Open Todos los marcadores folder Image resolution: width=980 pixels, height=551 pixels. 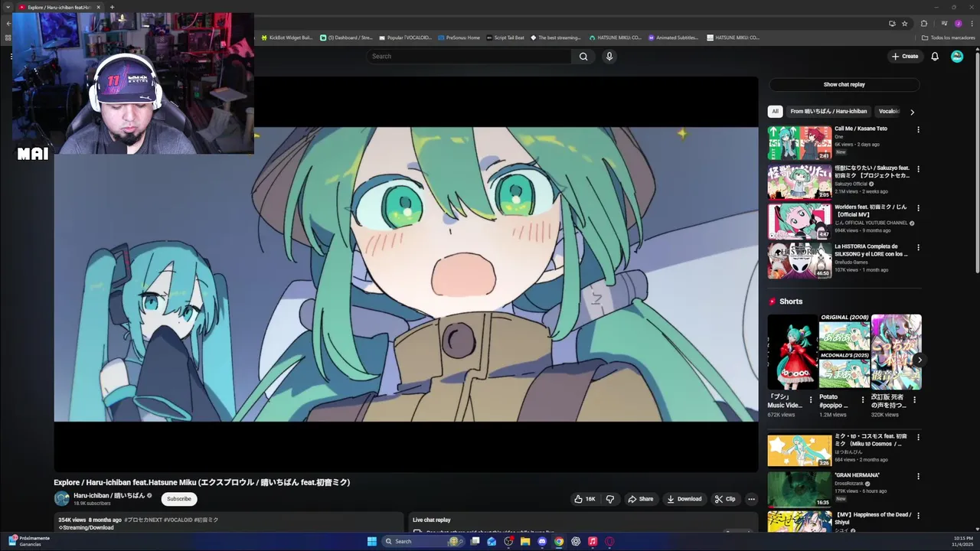[948, 37]
